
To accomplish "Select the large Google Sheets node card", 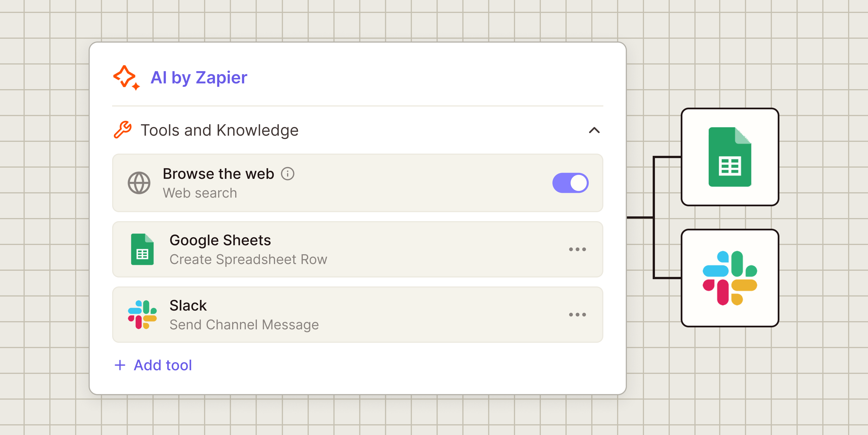I will [730, 157].
